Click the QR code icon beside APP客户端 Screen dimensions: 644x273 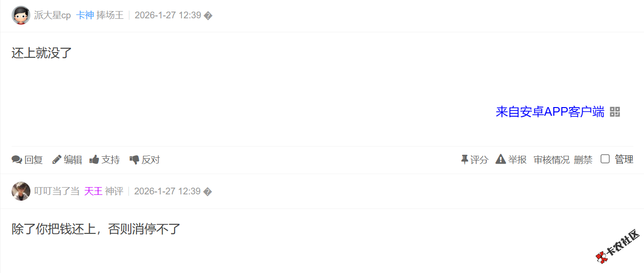click(x=615, y=112)
